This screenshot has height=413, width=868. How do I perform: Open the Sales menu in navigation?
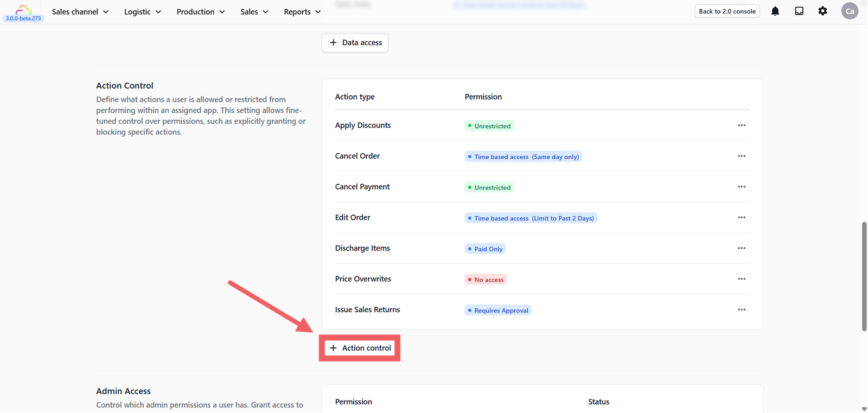pyautogui.click(x=254, y=12)
